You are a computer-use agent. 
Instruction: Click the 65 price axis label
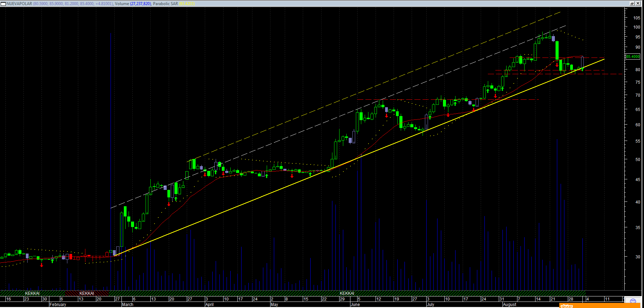click(x=638, y=110)
